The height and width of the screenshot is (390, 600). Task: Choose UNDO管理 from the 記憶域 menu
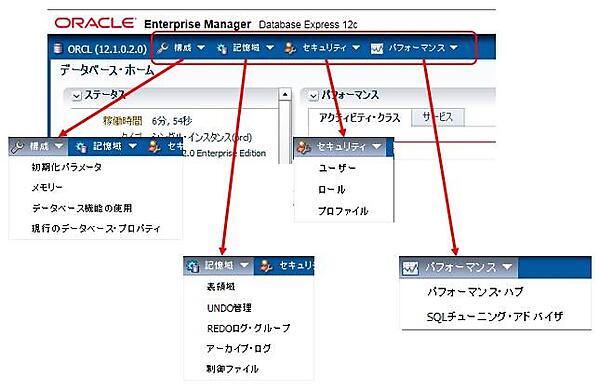[229, 308]
